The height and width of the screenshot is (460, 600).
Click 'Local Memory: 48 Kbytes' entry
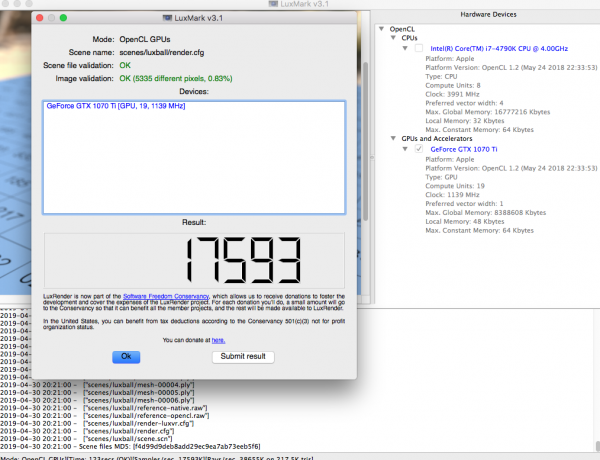point(465,222)
